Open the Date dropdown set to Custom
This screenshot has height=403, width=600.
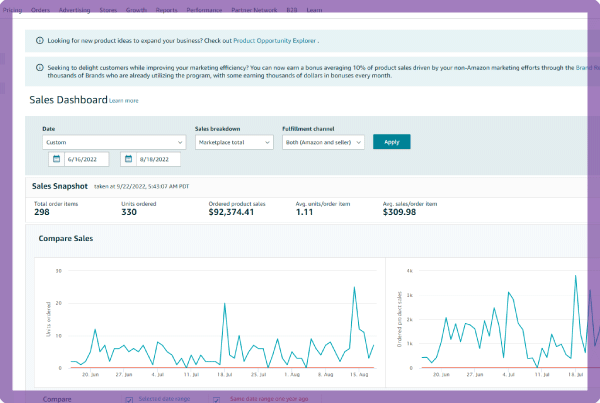point(112,142)
